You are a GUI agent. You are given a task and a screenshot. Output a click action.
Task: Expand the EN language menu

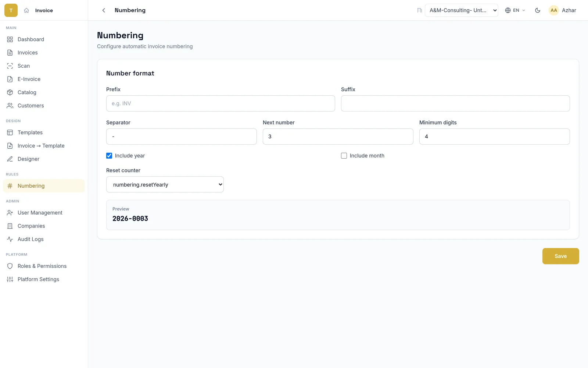coord(515,10)
